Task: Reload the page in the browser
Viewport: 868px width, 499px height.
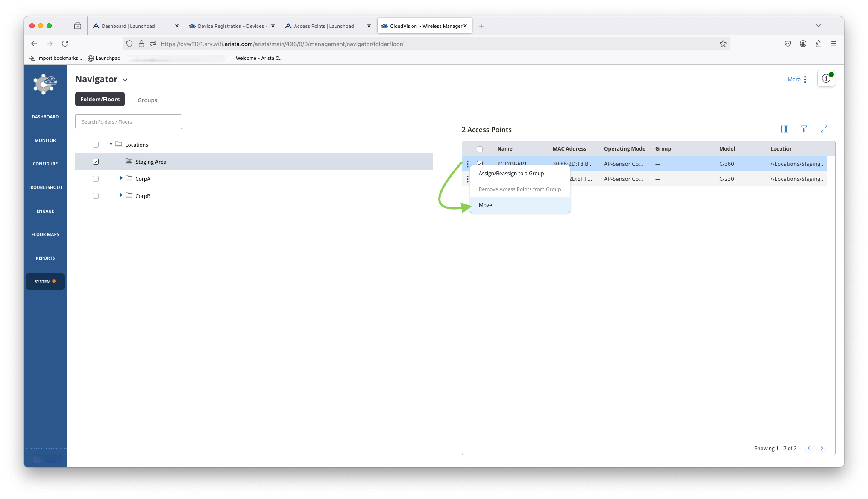Action: 65,44
